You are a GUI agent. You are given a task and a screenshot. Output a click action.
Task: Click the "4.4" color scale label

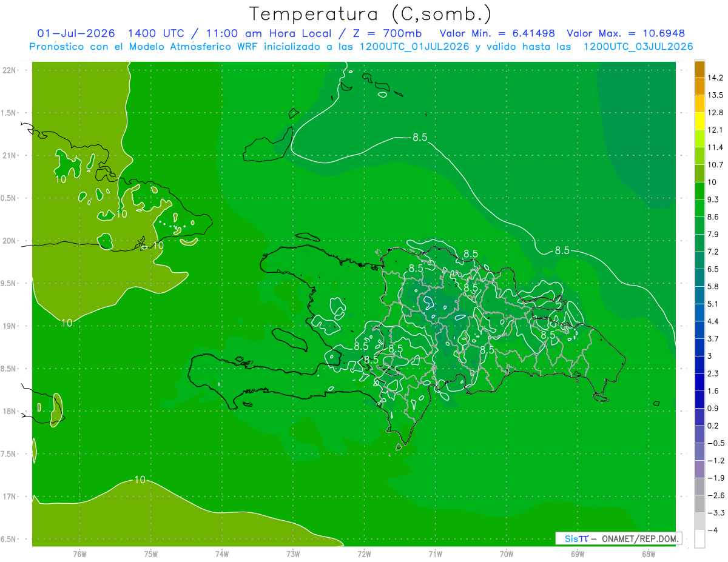[714, 321]
